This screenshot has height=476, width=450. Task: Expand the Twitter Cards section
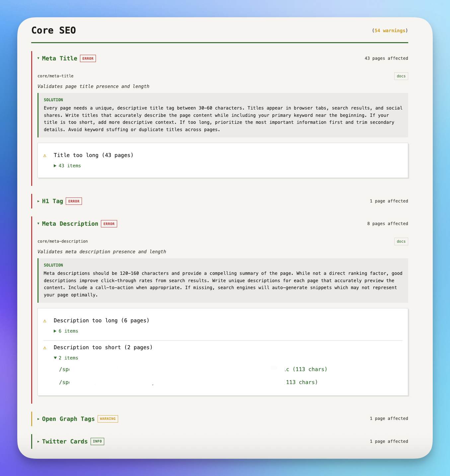(63, 441)
